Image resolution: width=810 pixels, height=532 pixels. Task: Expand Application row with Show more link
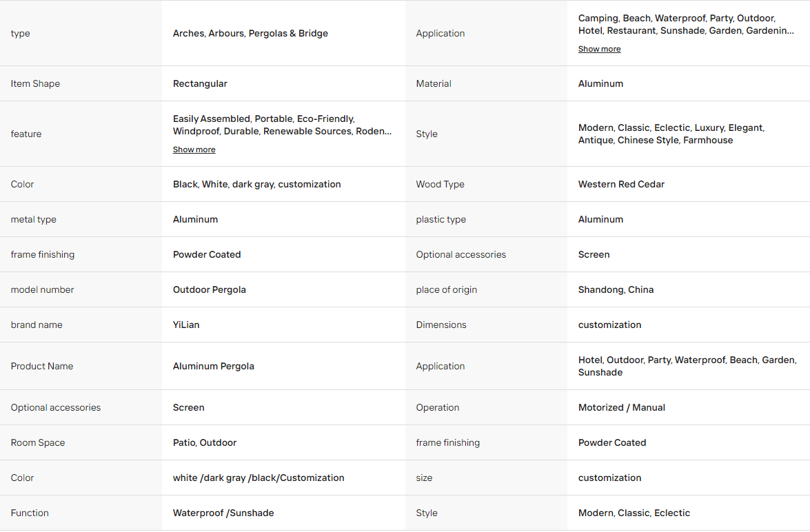click(599, 49)
